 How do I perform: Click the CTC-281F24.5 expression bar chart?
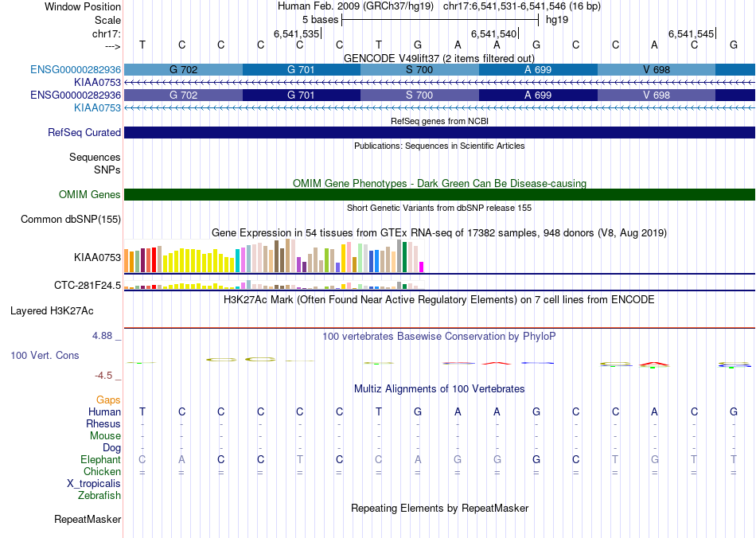274,285
